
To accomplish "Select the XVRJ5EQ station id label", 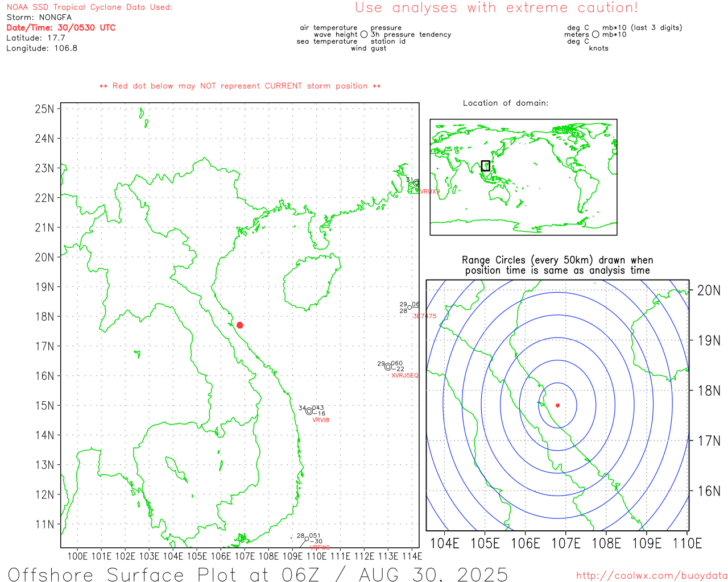I will coord(405,376).
